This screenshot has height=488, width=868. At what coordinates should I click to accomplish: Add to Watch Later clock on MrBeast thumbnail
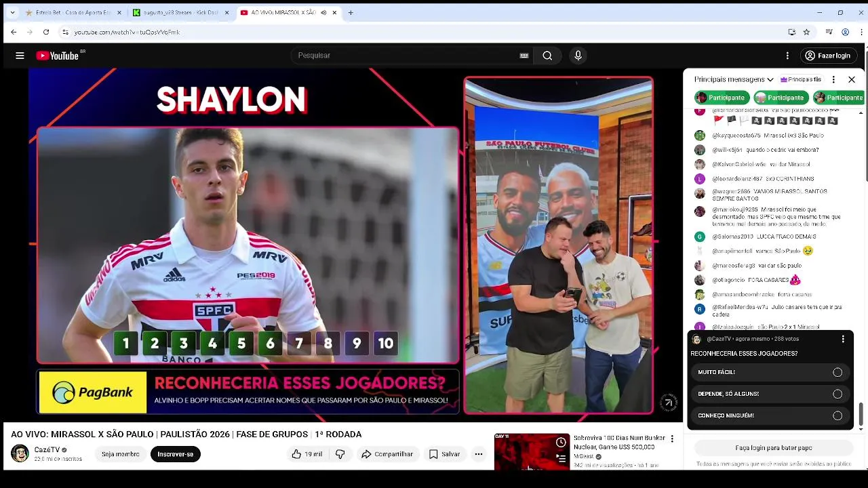click(x=561, y=443)
